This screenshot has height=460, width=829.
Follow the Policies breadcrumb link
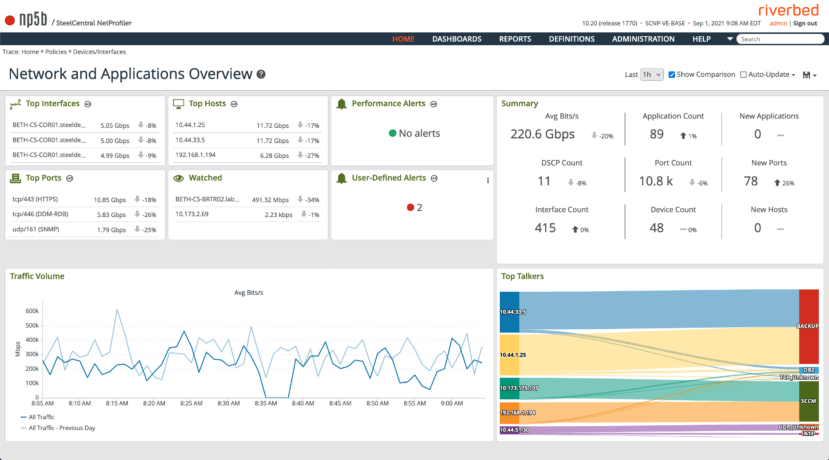tap(56, 52)
